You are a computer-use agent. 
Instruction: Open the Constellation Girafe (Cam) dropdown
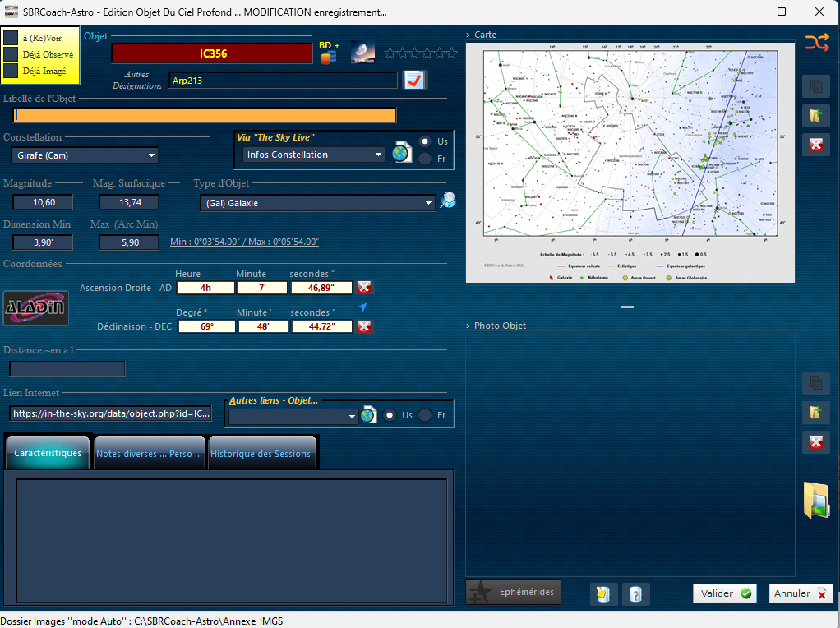click(85, 155)
